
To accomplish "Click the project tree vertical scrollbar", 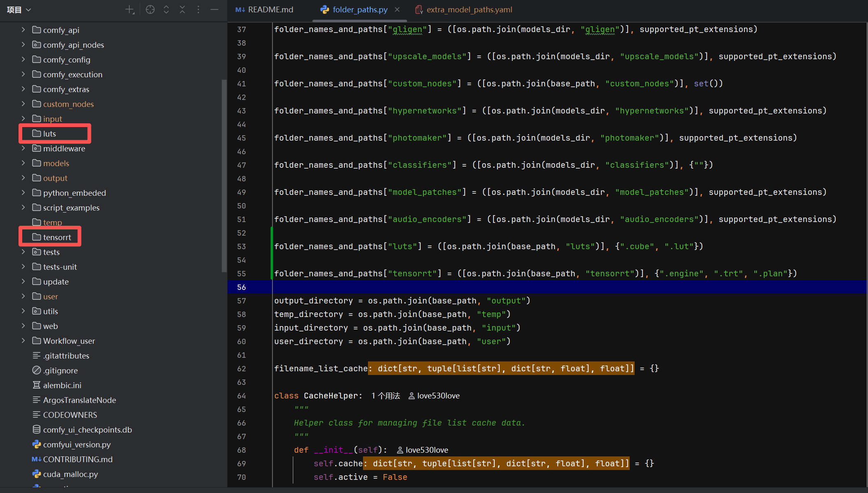I will (x=224, y=173).
